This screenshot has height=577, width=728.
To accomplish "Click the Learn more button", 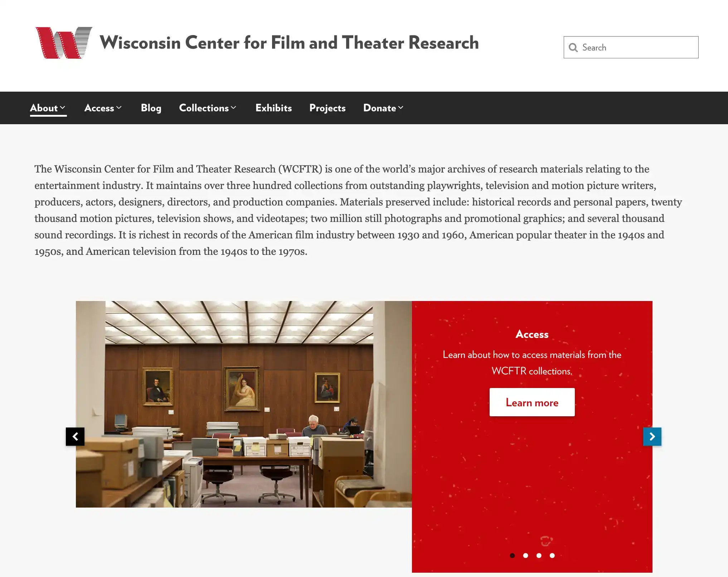I will click(x=532, y=402).
